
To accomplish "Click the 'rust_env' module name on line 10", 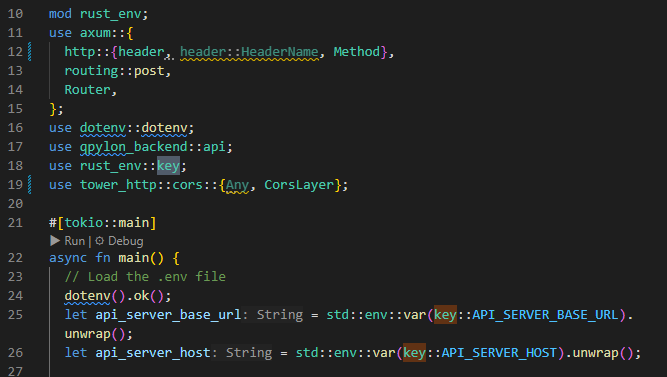I will [x=111, y=14].
